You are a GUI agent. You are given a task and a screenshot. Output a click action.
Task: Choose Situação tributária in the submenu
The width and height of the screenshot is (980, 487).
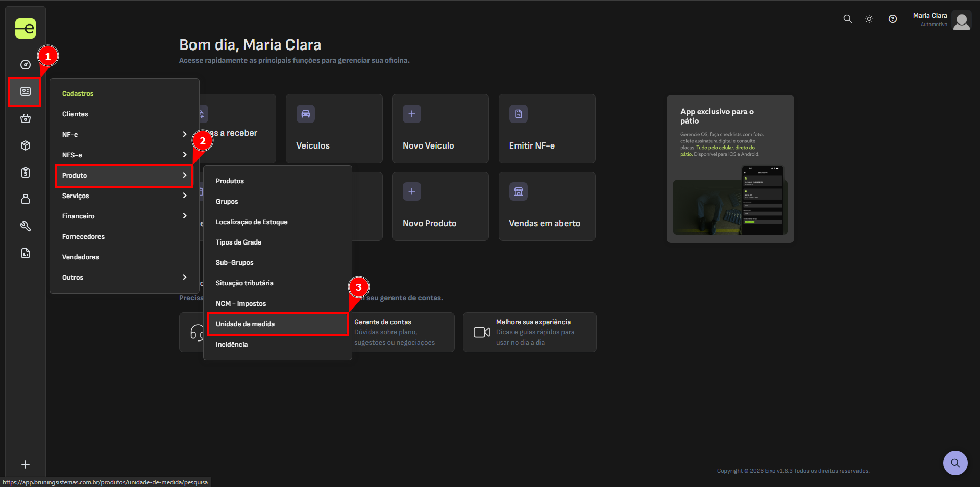click(x=278, y=283)
